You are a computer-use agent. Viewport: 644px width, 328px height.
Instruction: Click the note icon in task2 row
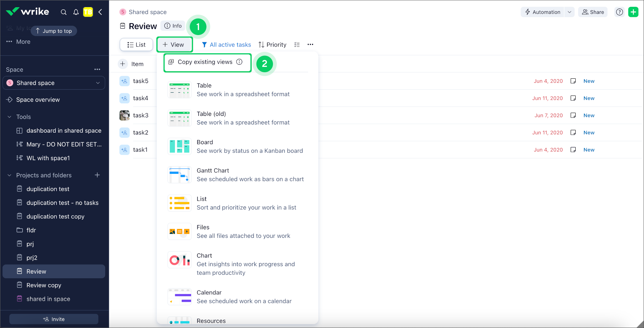click(573, 133)
